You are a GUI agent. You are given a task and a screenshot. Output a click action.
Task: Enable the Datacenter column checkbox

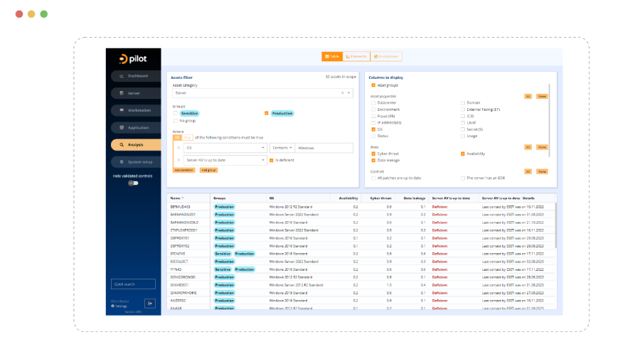pyautogui.click(x=373, y=103)
